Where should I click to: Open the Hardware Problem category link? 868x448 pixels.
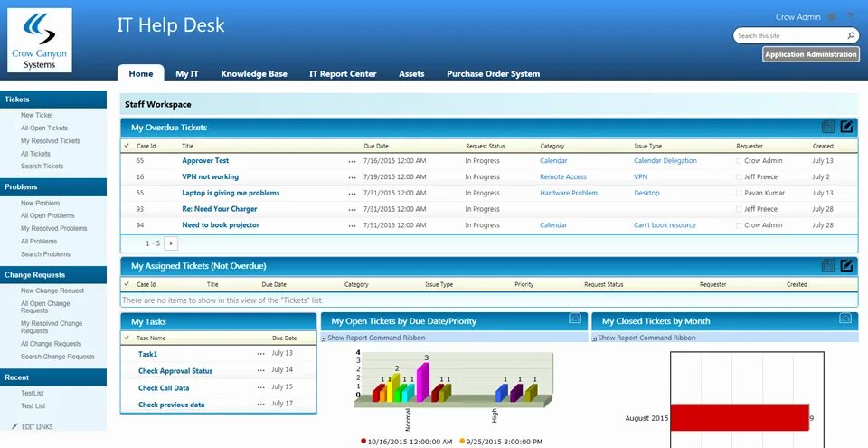click(x=569, y=193)
